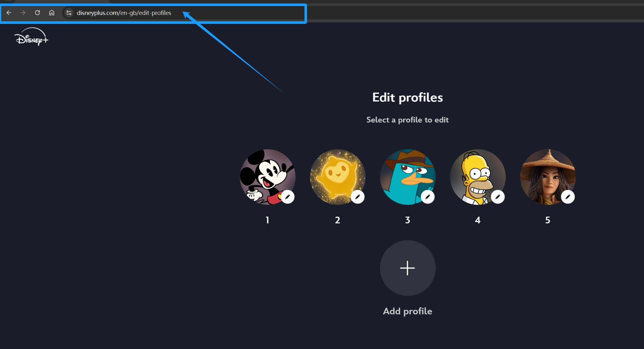The width and height of the screenshot is (644, 349).
Task: Click profile name label 5
Action: (x=548, y=220)
